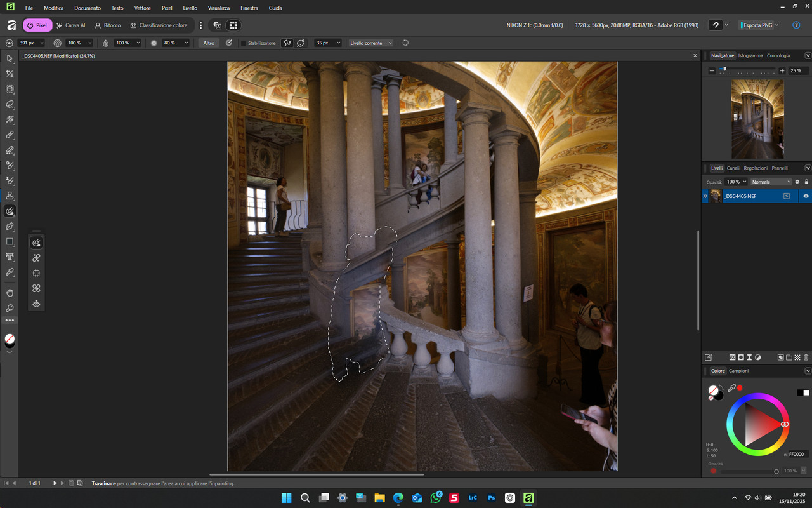The width and height of the screenshot is (812, 508).
Task: Enable the Stabilizzatore checkbox
Action: pyautogui.click(x=244, y=43)
